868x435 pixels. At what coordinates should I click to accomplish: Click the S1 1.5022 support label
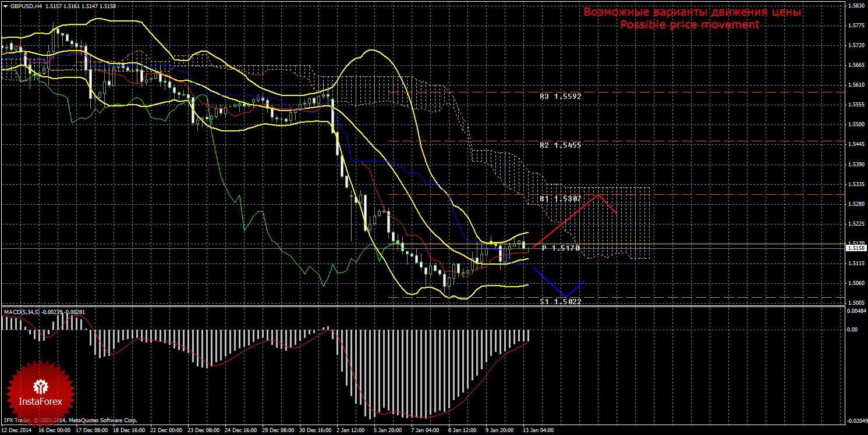pos(560,302)
